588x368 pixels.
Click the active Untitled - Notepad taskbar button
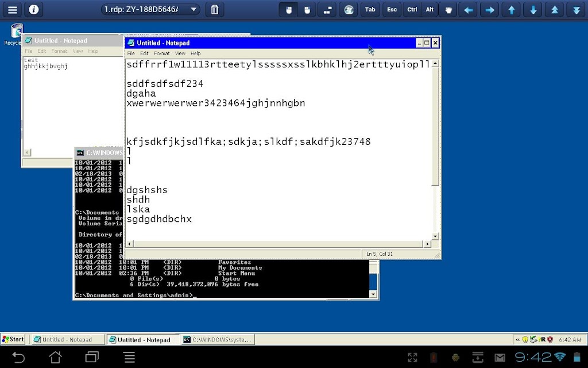[143, 339]
